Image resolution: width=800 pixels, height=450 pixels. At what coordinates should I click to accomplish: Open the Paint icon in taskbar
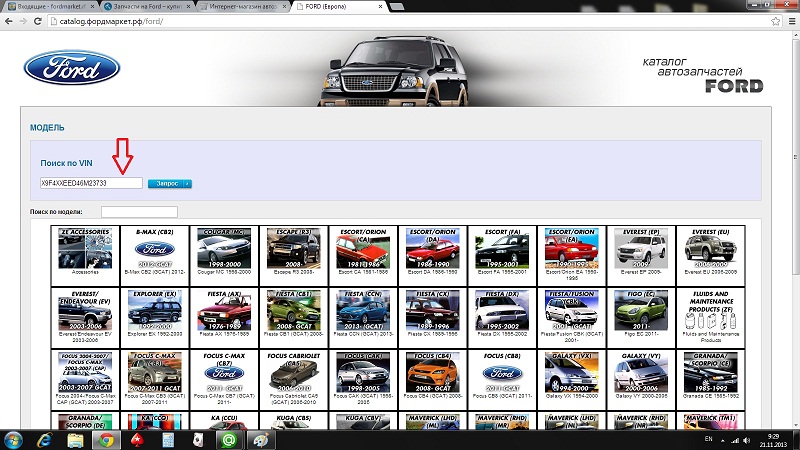click(261, 440)
